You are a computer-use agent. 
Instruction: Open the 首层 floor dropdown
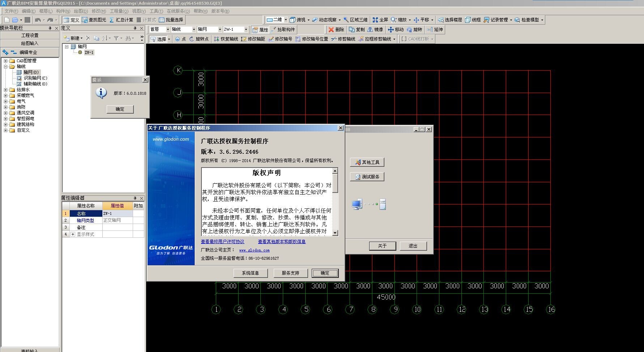click(167, 29)
